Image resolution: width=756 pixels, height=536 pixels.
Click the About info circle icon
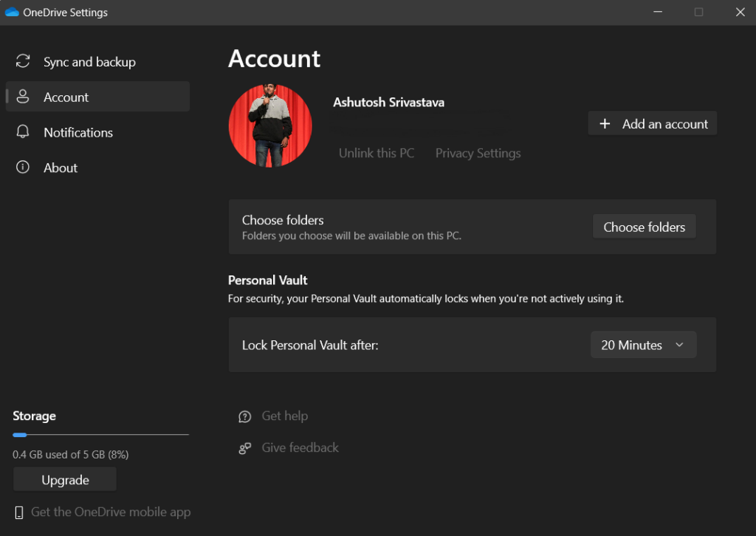[x=23, y=168]
